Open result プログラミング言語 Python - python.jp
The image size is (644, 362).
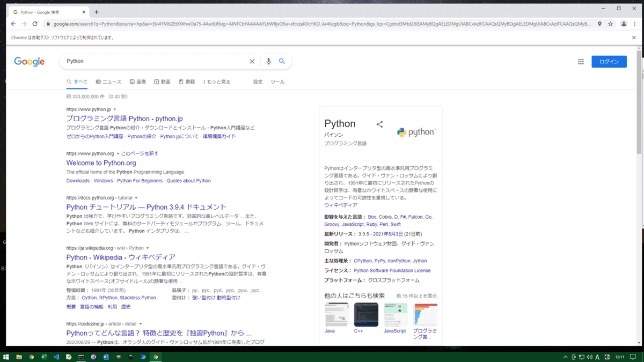tap(125, 119)
